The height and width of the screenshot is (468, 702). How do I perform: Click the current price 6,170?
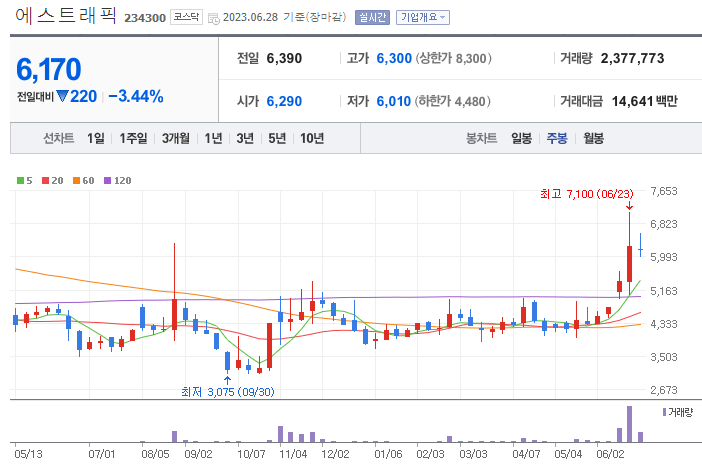click(48, 69)
